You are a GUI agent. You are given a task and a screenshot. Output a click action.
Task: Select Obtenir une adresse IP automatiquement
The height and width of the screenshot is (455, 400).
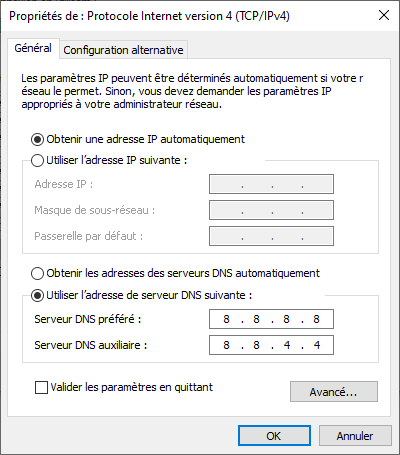[37, 139]
